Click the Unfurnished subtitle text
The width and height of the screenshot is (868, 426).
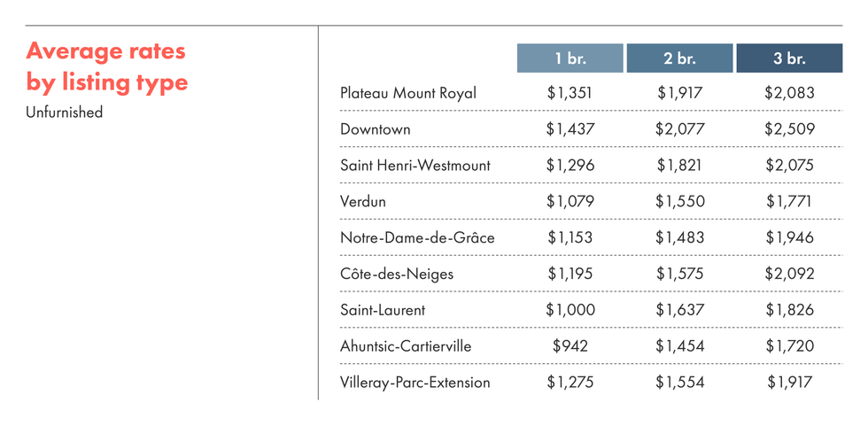[x=65, y=112]
